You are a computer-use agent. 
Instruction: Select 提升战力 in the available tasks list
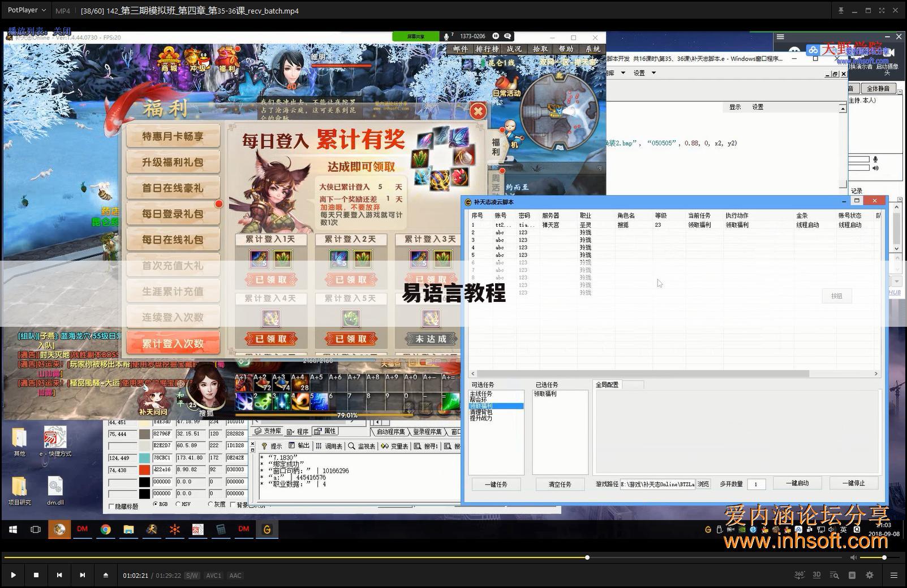[x=481, y=418]
